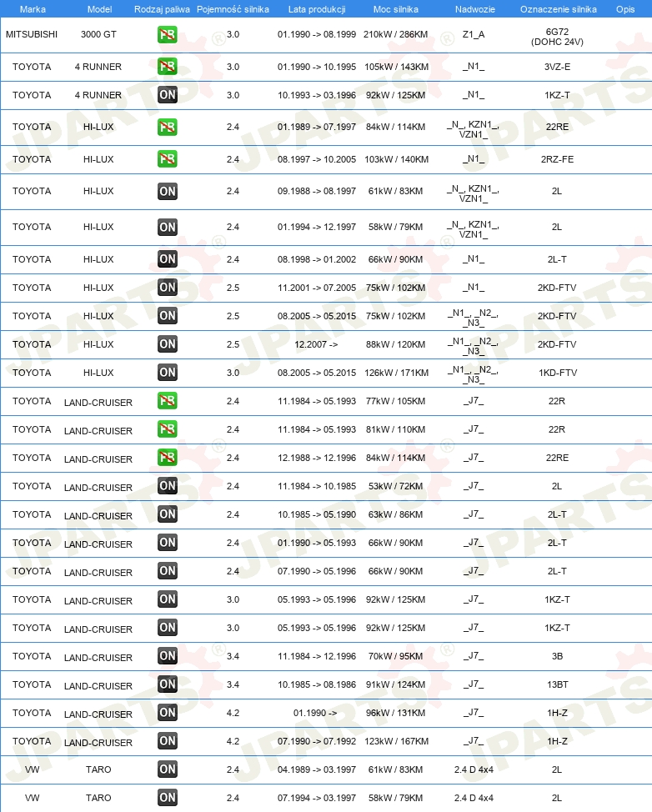The width and height of the screenshot is (652, 812).
Task: Click the 126kW / 171KM power cell
Action: [x=396, y=373]
